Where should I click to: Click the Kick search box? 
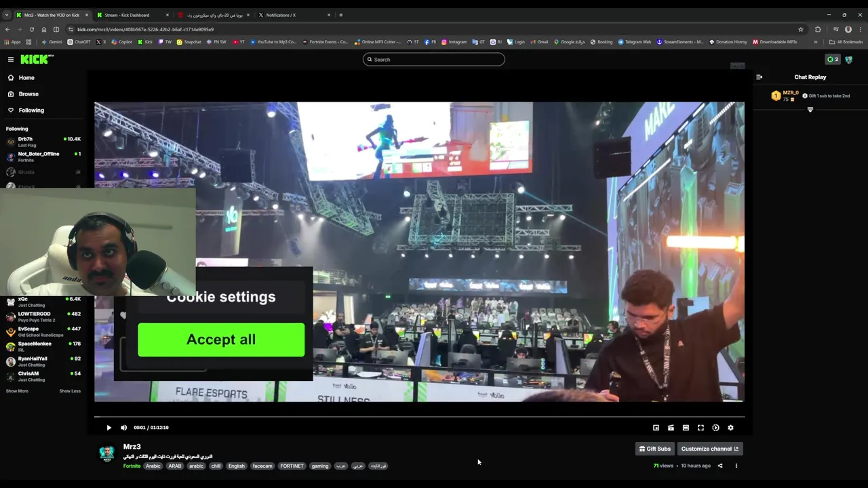tap(433, 60)
